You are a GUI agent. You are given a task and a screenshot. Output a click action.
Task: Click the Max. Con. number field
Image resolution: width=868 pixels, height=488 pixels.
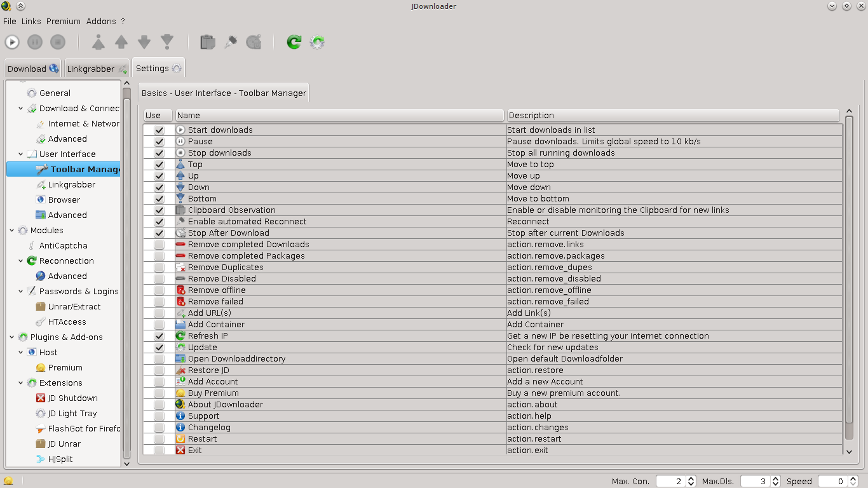(671, 481)
